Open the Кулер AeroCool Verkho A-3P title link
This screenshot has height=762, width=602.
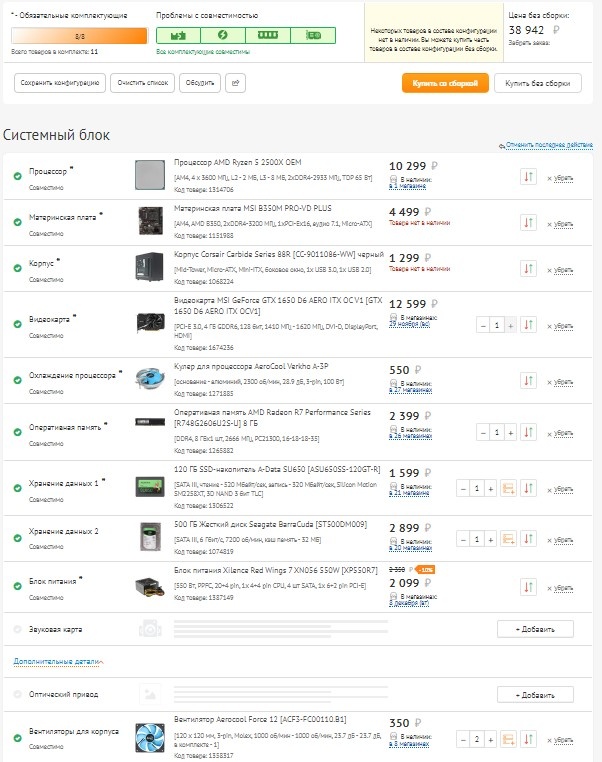coord(251,366)
